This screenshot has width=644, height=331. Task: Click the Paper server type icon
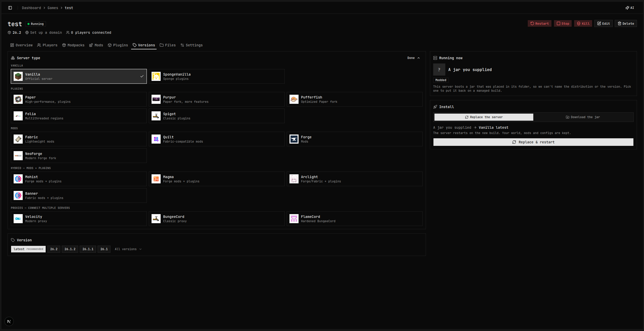click(18, 99)
